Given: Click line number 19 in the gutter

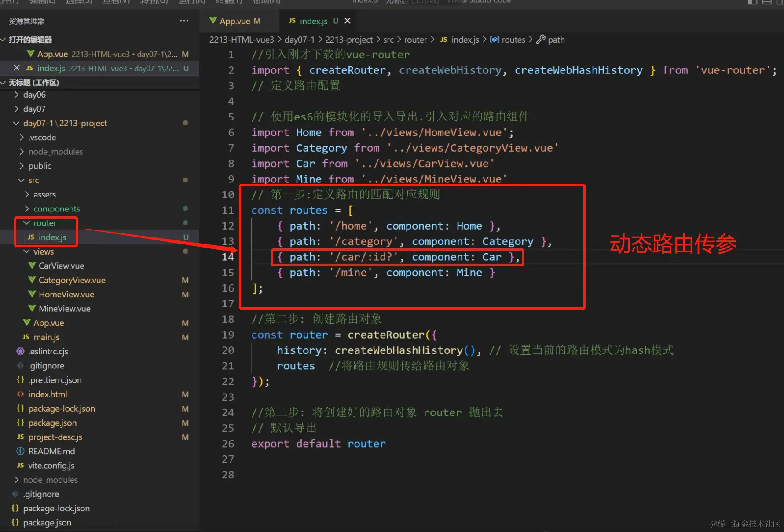Looking at the screenshot, I should [228, 335].
